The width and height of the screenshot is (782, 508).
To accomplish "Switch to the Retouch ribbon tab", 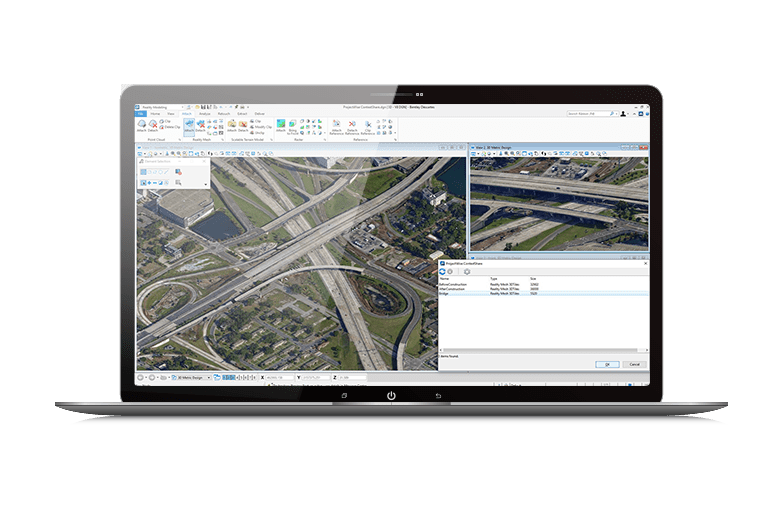I will click(x=223, y=114).
